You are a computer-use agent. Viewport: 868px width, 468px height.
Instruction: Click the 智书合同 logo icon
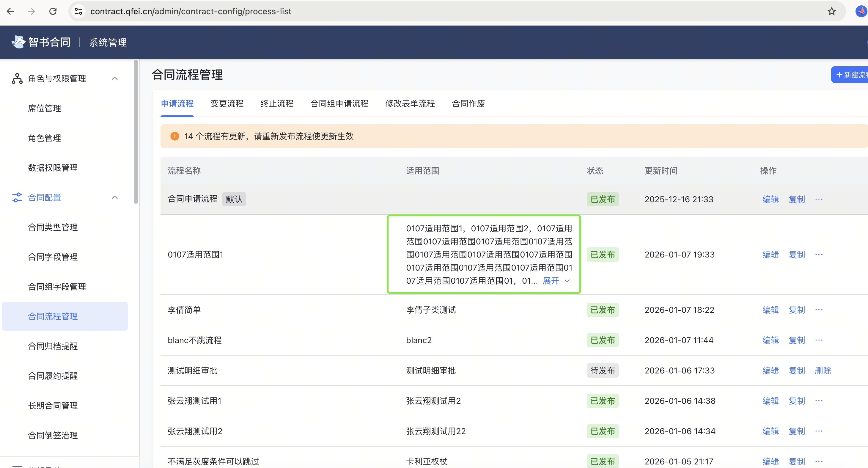18,42
